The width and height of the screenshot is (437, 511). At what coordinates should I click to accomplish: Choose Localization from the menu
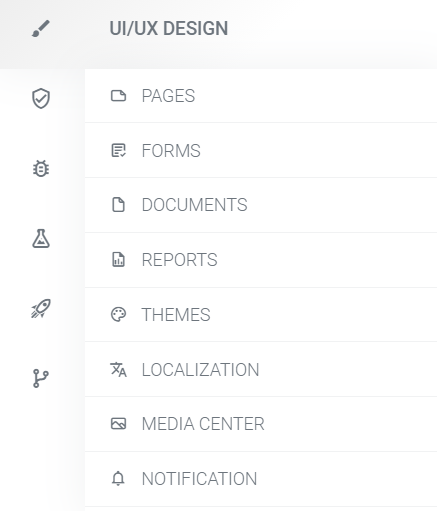[261, 369]
